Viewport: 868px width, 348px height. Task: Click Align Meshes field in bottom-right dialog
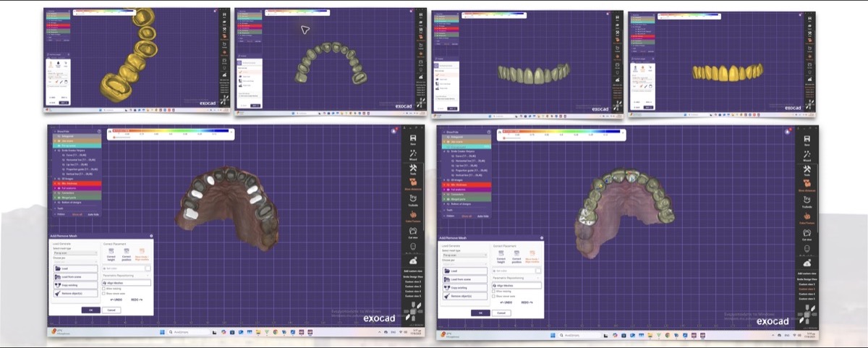pyautogui.click(x=516, y=285)
